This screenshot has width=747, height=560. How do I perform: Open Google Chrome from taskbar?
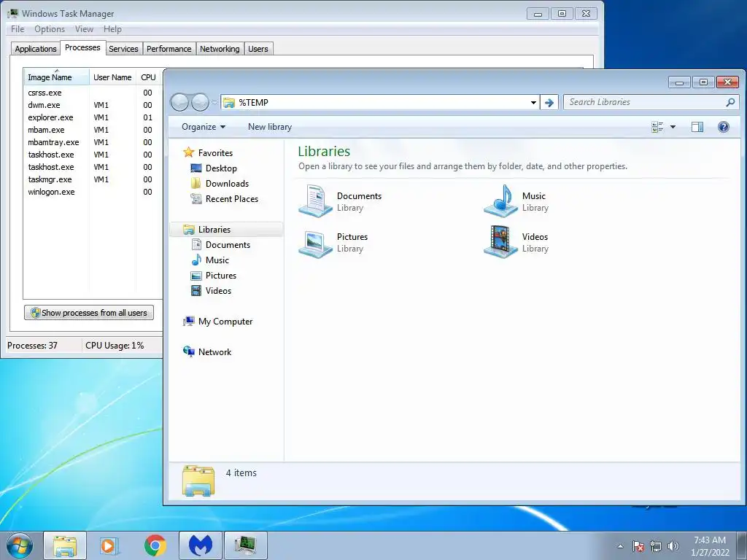click(x=155, y=545)
